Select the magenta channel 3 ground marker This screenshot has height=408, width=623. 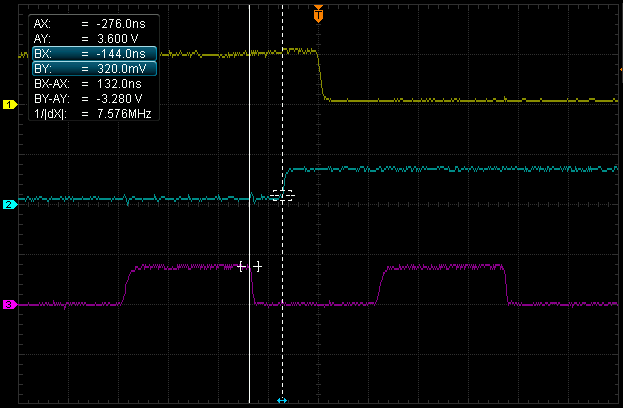pos(10,305)
